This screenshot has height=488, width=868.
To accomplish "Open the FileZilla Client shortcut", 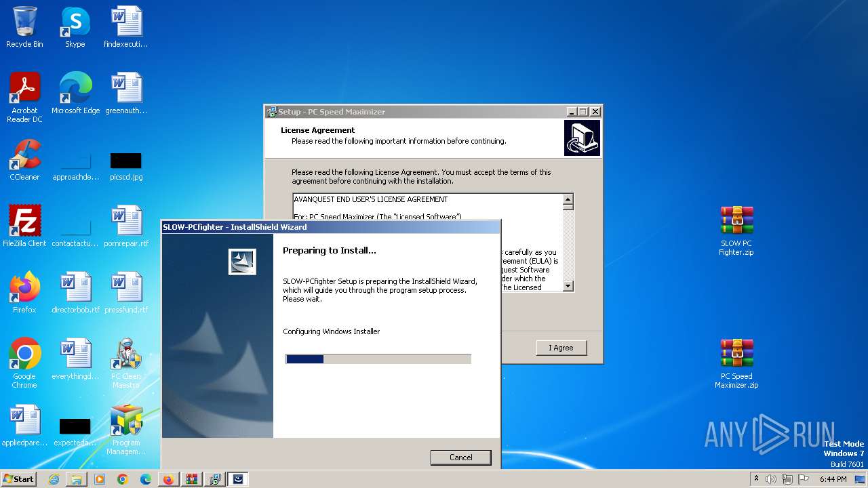I will [x=24, y=226].
